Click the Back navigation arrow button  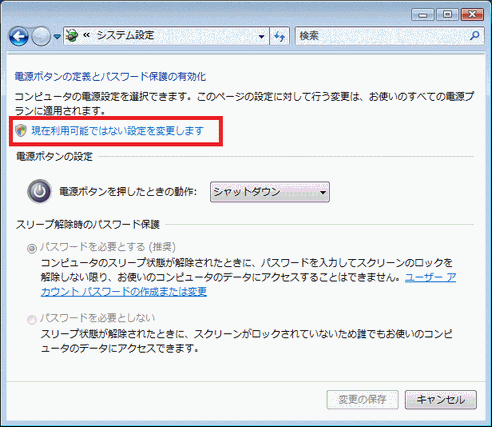(x=19, y=36)
